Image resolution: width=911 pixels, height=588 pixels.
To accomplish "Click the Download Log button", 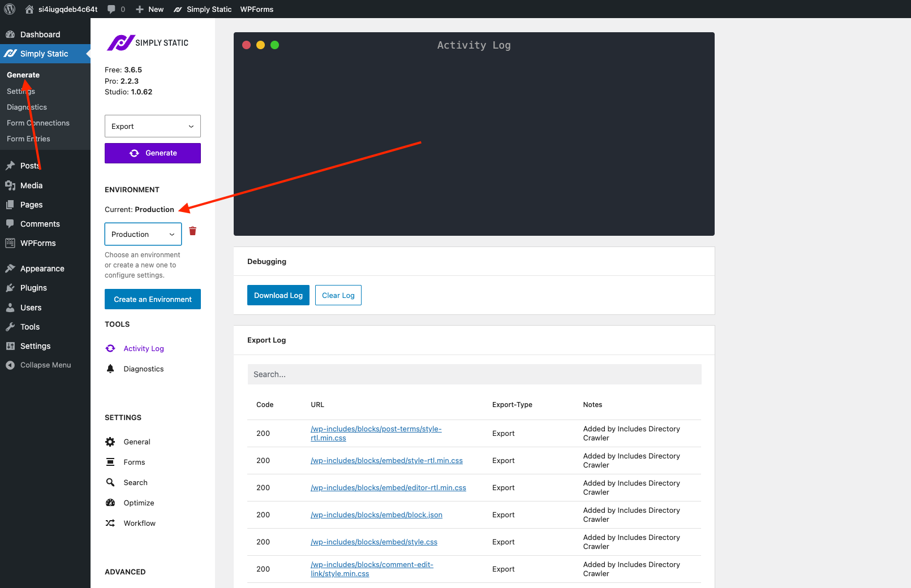I will coord(278,295).
